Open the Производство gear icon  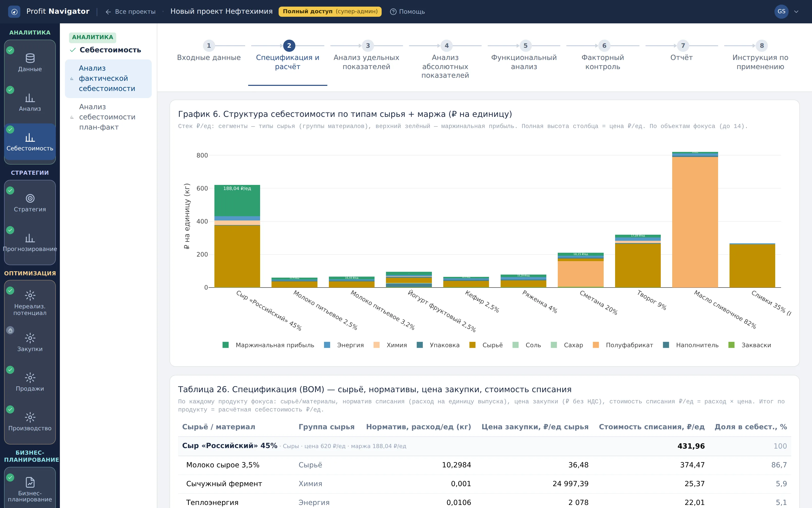coord(30,417)
